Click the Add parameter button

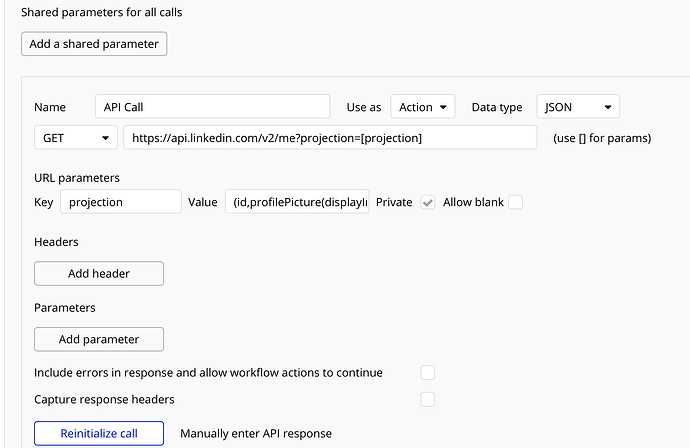[x=99, y=339]
